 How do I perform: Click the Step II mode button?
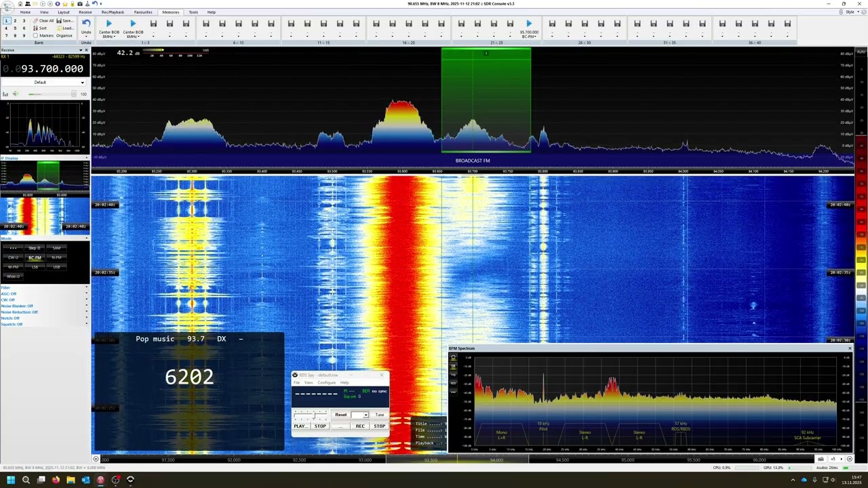[34, 248]
